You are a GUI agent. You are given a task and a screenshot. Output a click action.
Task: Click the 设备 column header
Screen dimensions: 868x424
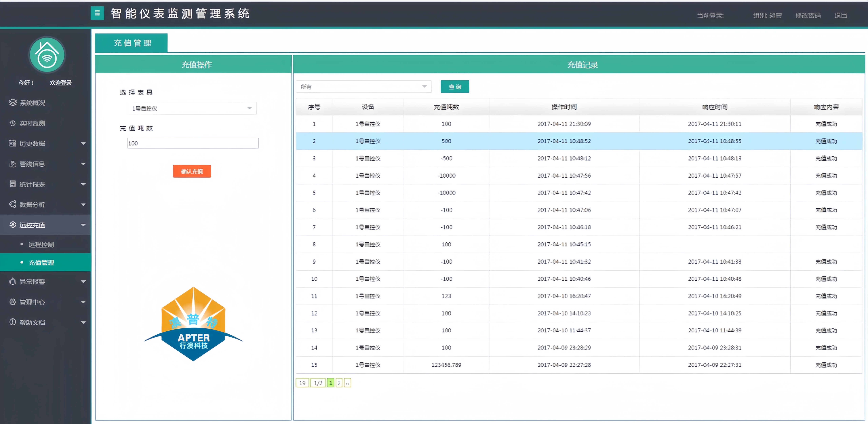pyautogui.click(x=368, y=107)
